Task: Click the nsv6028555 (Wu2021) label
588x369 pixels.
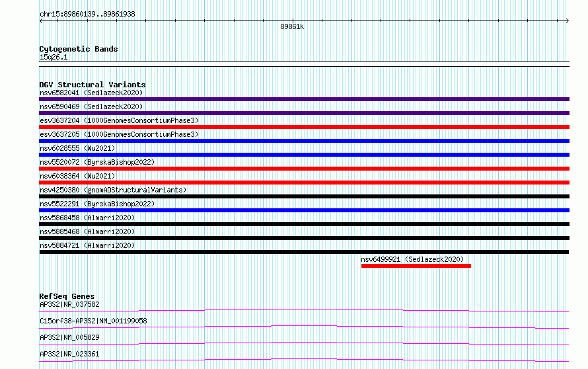Action: tap(77, 148)
